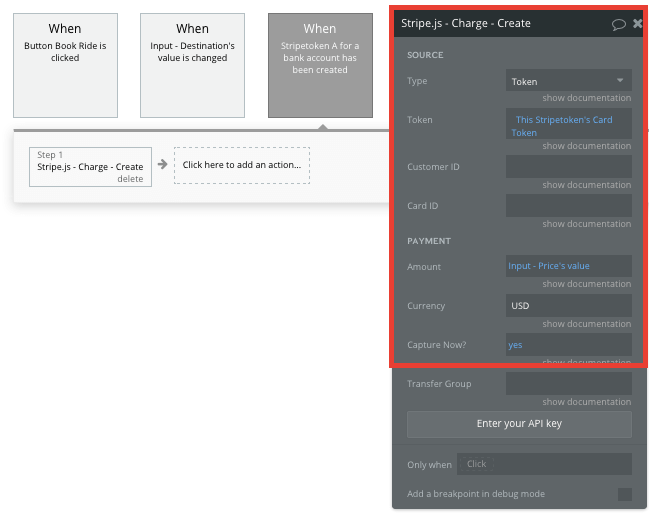Click the Transfer Group input field
The image size is (649, 514).
[568, 383]
